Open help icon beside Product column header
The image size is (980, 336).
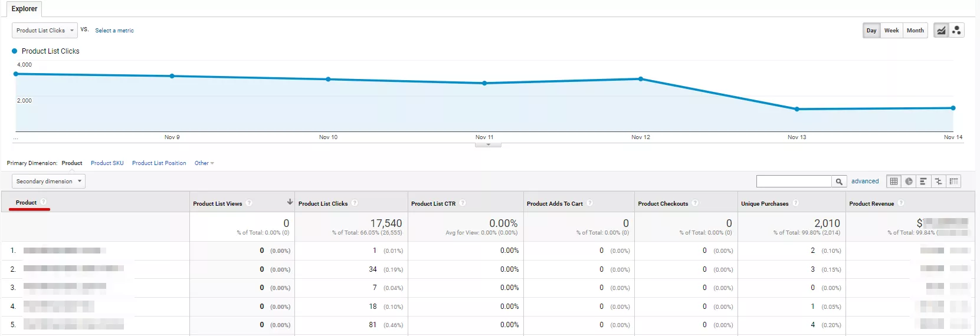point(43,202)
